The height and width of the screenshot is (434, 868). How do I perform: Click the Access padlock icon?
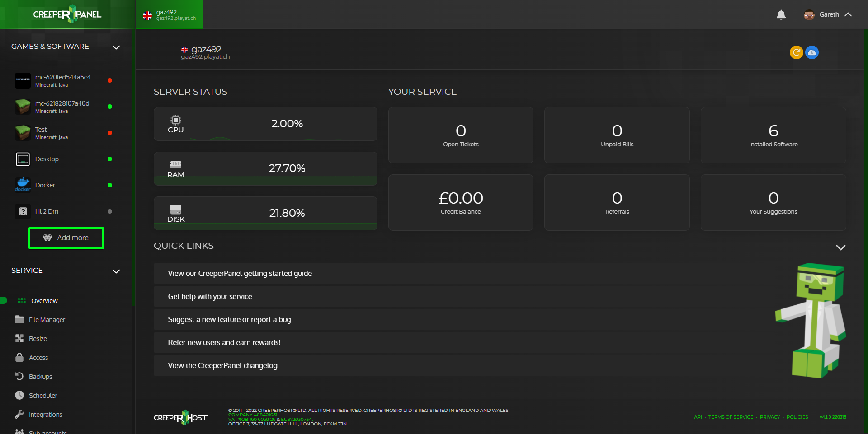click(19, 357)
